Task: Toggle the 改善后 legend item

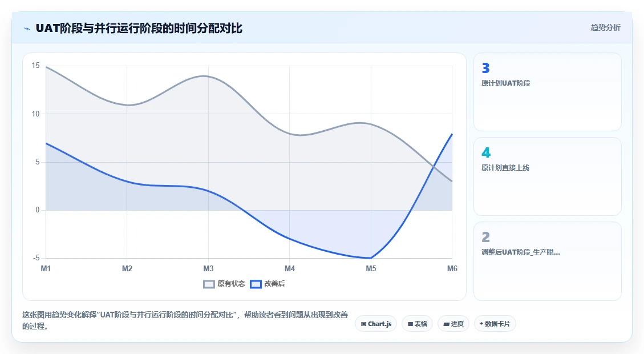Action: (268, 284)
